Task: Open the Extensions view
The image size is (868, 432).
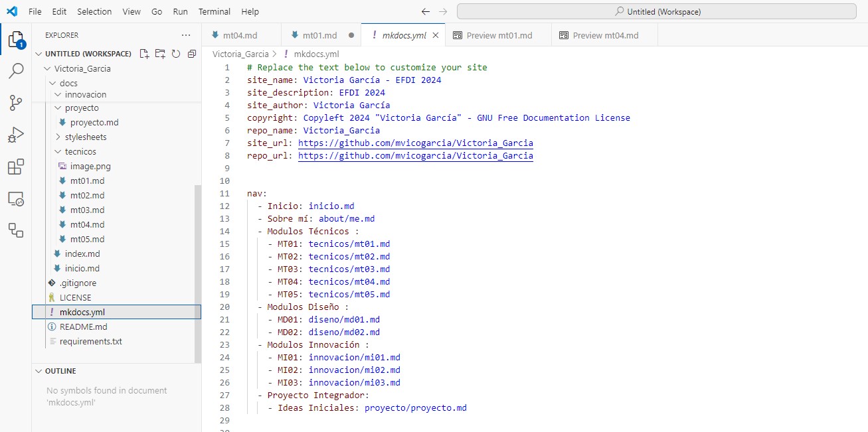Action: [x=16, y=167]
